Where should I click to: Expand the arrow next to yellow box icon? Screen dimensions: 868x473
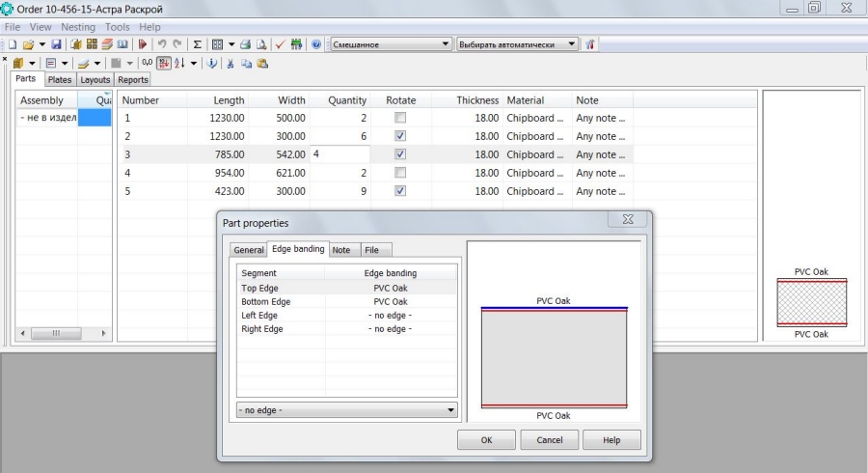32,63
